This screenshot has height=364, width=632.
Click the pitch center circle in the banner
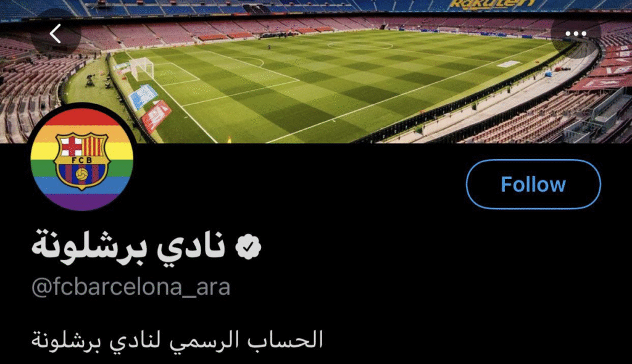(x=360, y=45)
